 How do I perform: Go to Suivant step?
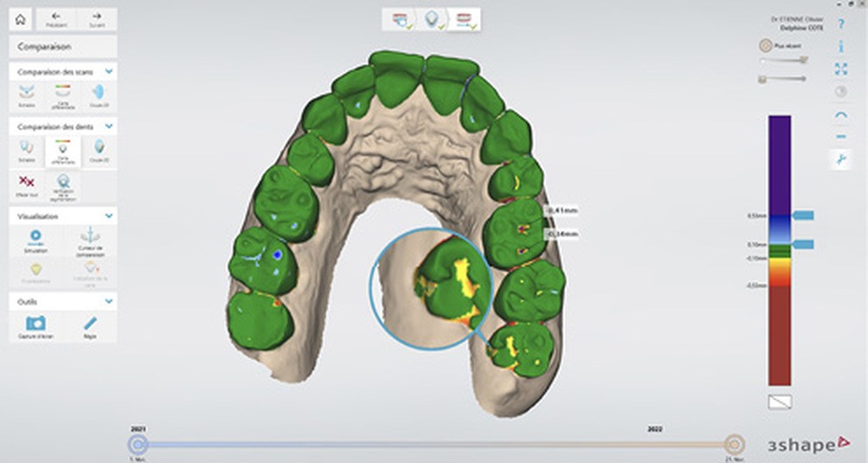coord(96,20)
